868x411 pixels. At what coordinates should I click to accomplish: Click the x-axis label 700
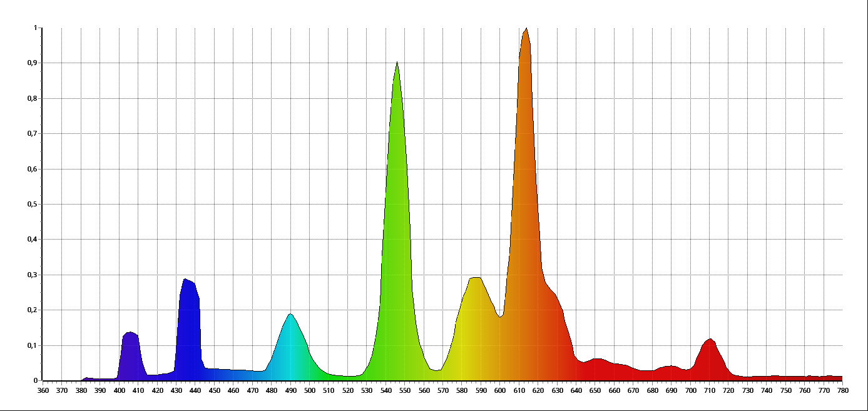click(x=691, y=391)
